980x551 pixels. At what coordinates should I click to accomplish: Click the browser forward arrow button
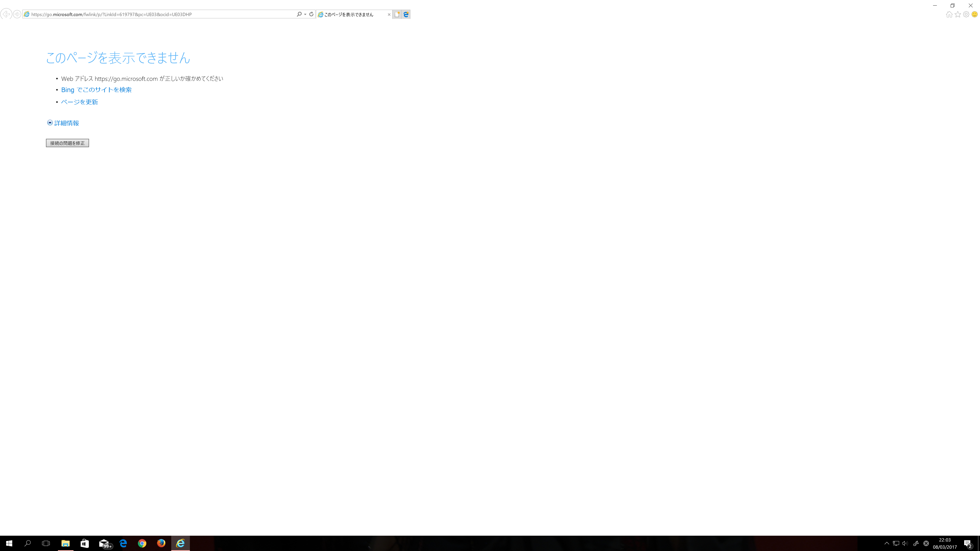[17, 15]
